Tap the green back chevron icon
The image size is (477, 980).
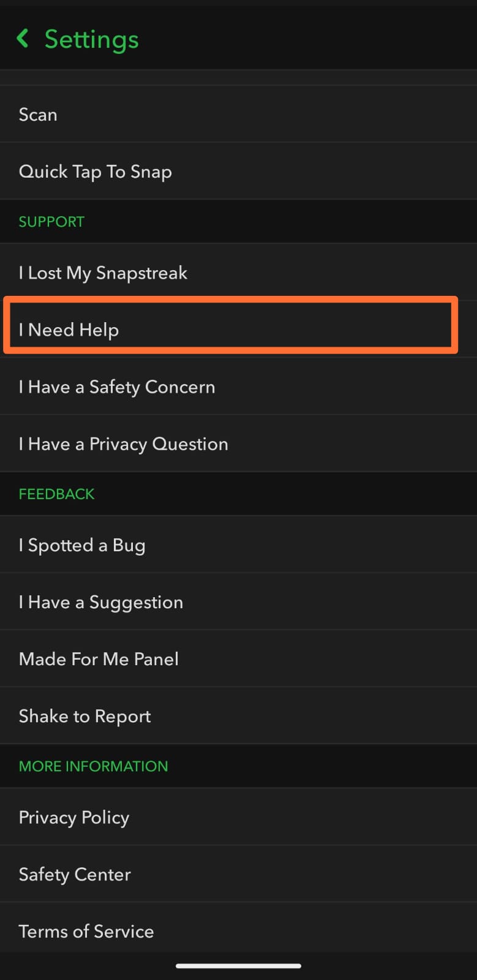(23, 39)
